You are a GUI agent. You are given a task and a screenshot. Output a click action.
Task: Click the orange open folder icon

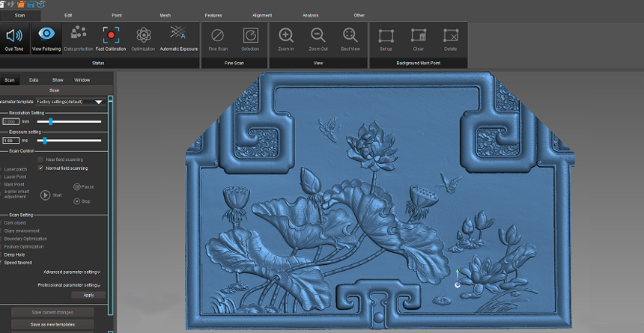[22, 4]
